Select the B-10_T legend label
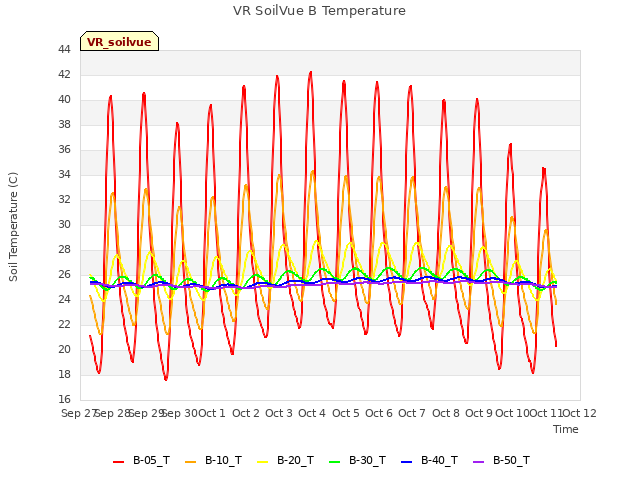Image resolution: width=640 pixels, height=480 pixels. [223, 460]
